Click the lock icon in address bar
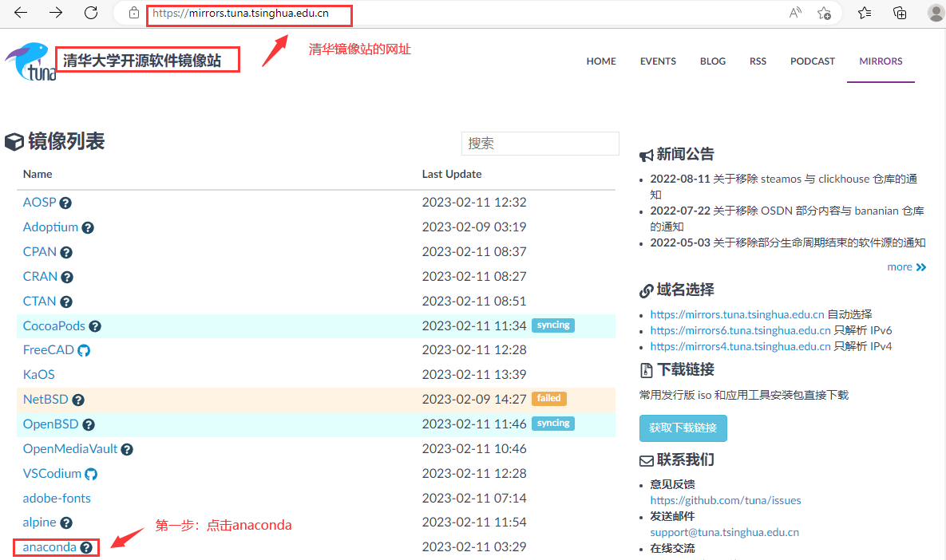The image size is (946, 560). 134,13
